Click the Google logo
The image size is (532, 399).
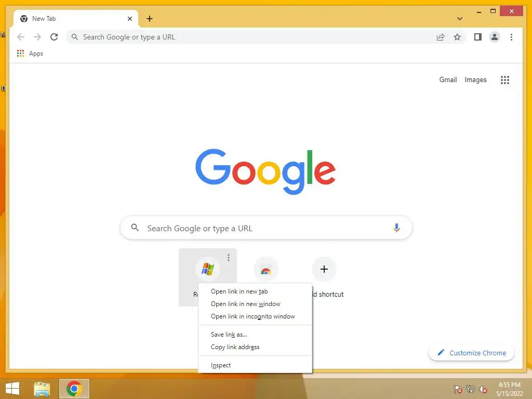click(265, 171)
